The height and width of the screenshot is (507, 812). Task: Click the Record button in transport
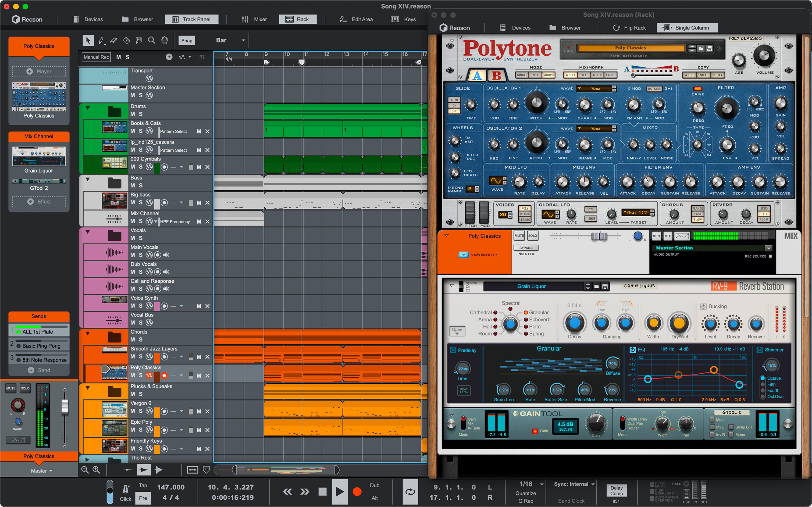coord(357,492)
